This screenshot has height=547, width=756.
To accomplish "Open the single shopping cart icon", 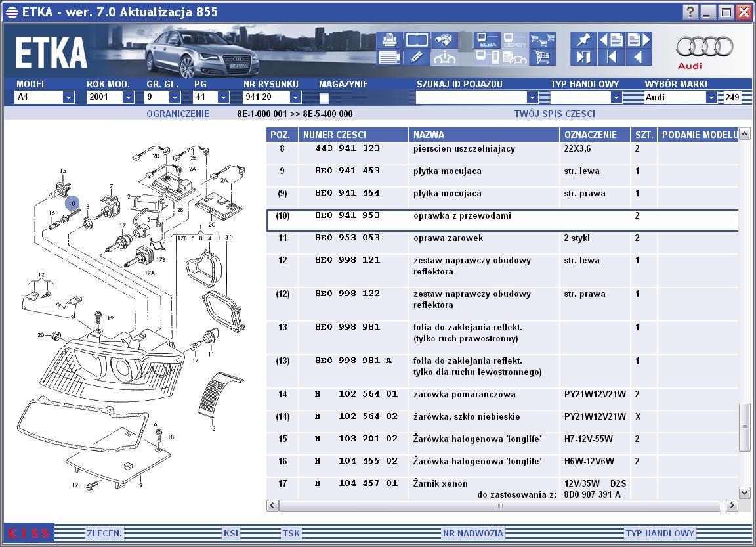I will point(543,57).
